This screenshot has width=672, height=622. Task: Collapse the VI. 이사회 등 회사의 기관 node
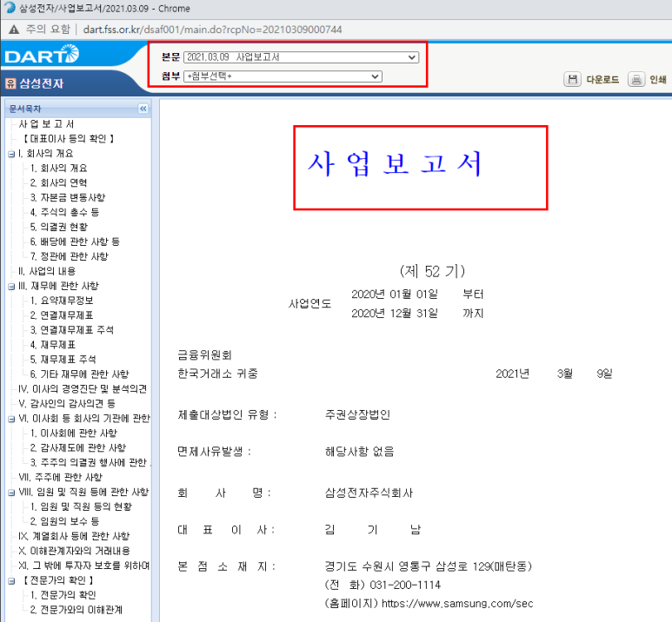pyautogui.click(x=11, y=419)
